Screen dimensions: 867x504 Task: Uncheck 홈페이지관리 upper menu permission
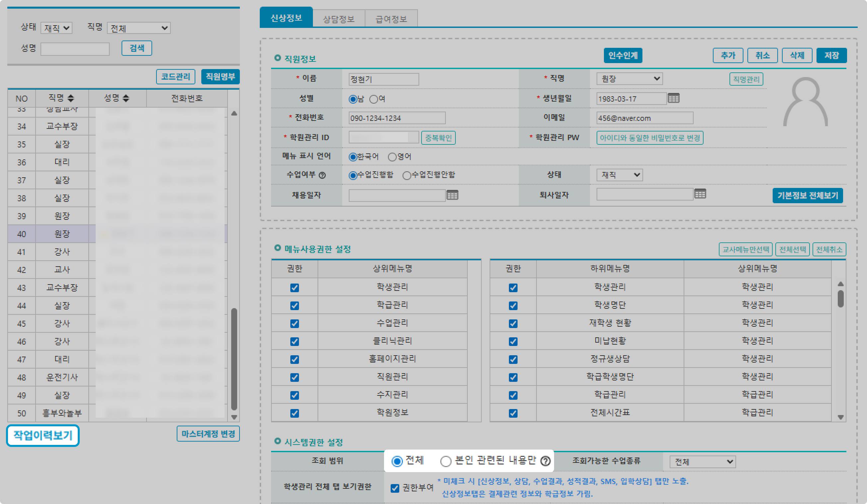pos(295,359)
